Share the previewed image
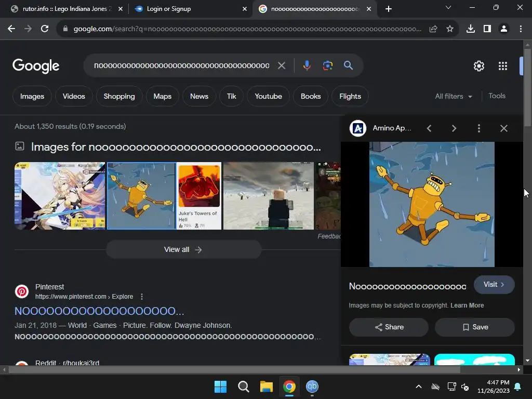The width and height of the screenshot is (532, 399). click(389, 327)
